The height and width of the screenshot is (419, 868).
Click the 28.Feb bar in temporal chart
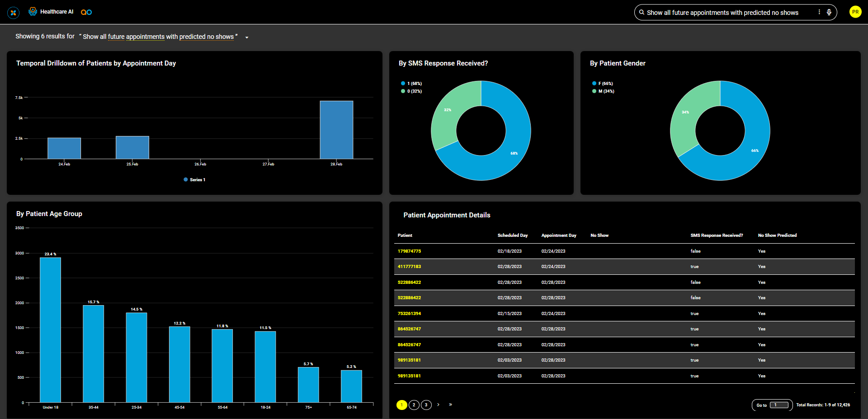tap(336, 130)
